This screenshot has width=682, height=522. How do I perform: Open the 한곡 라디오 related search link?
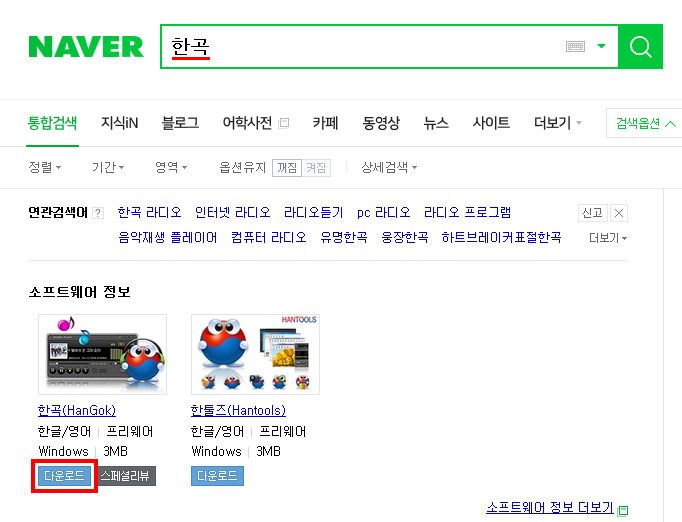pyautogui.click(x=150, y=212)
